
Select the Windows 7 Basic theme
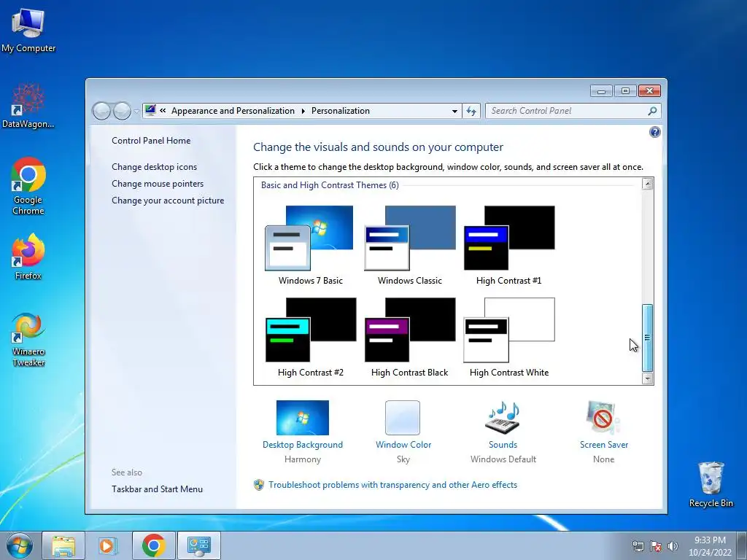click(310, 246)
